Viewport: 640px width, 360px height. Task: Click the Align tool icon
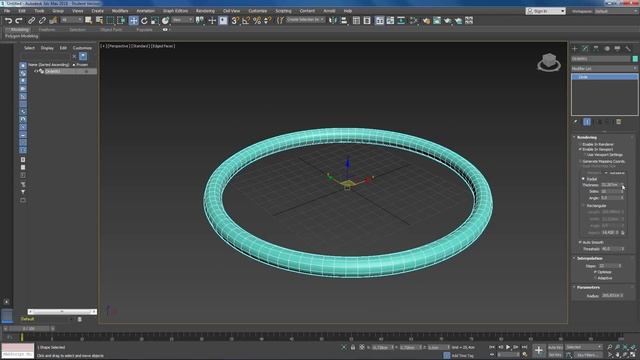[x=344, y=20]
